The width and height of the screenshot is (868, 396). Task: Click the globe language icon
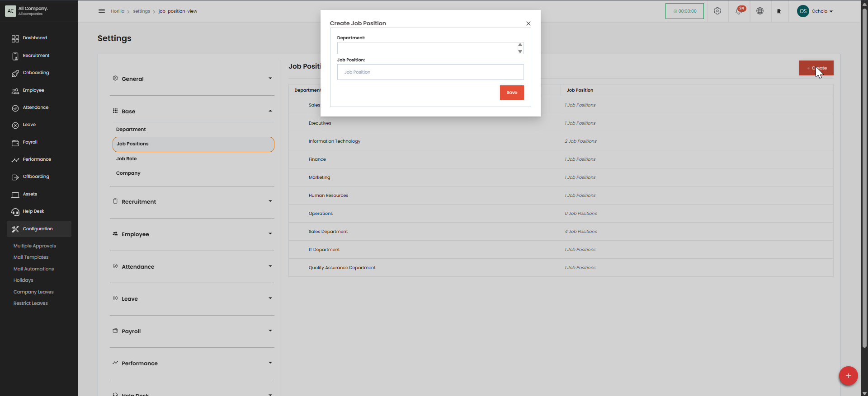[x=760, y=11]
